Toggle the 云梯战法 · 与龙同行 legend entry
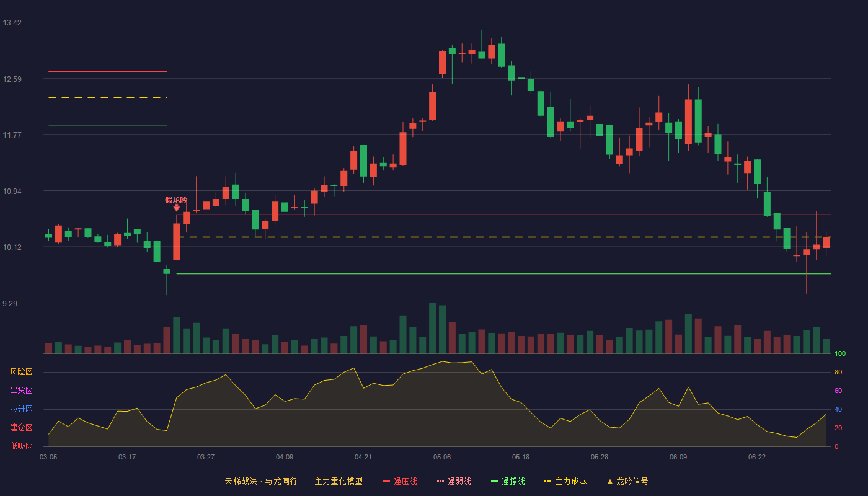The width and height of the screenshot is (868, 496). pos(293,481)
